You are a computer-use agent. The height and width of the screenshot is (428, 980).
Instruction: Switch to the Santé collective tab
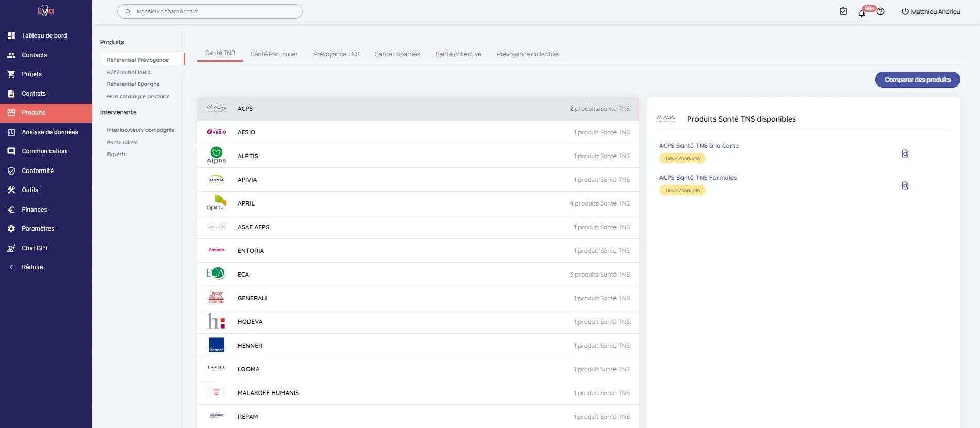point(458,54)
